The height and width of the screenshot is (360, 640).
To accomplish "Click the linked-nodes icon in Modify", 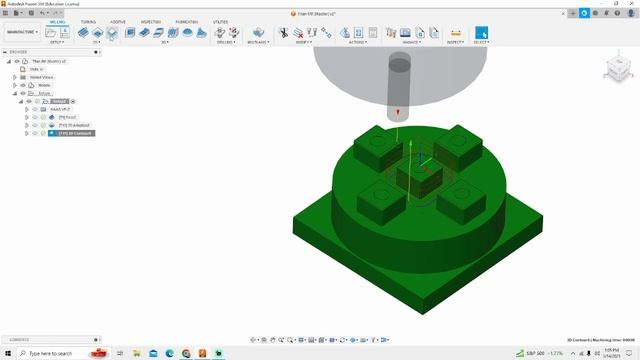I will tap(326, 32).
